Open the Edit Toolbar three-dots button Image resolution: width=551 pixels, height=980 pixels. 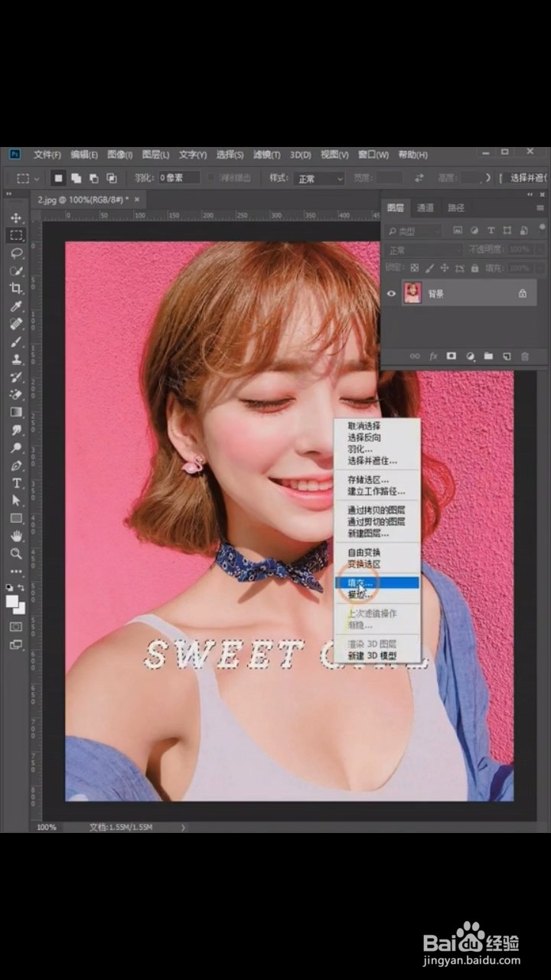pos(16,571)
